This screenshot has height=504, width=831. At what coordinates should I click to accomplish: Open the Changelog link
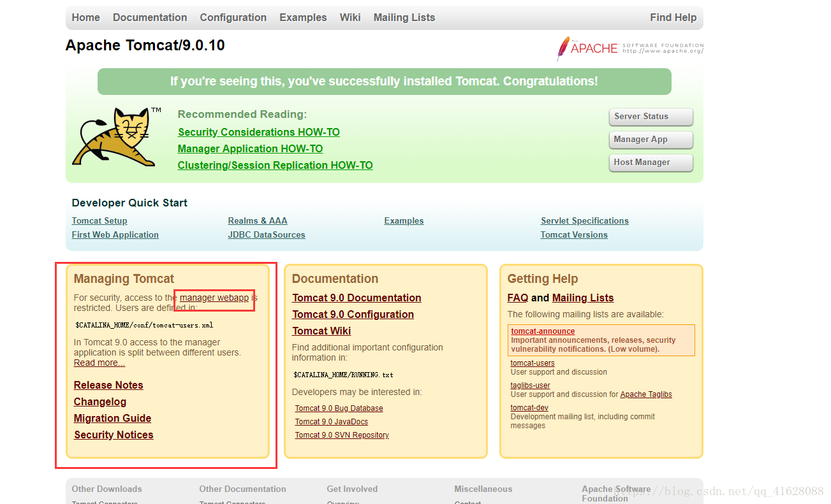point(100,401)
